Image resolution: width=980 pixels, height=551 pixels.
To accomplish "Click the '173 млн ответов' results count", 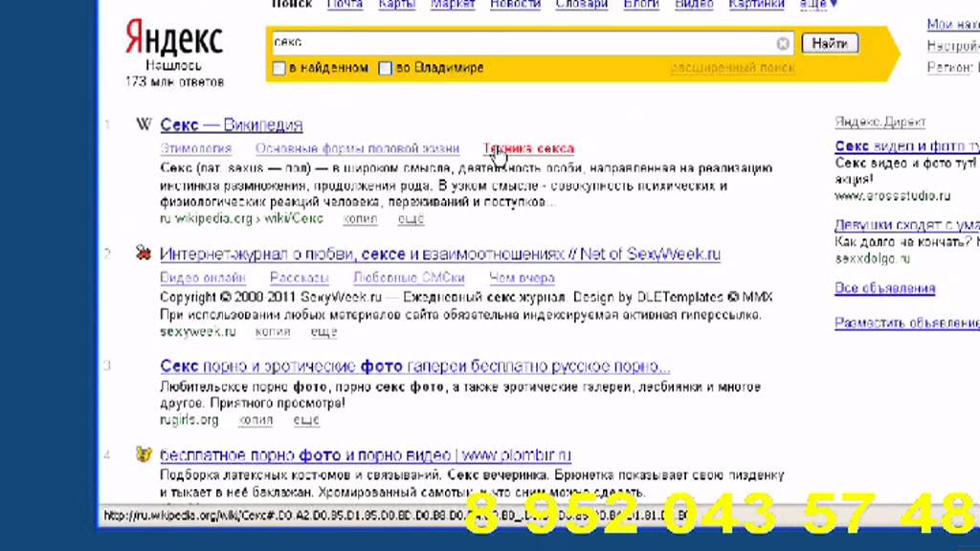I will 174,82.
